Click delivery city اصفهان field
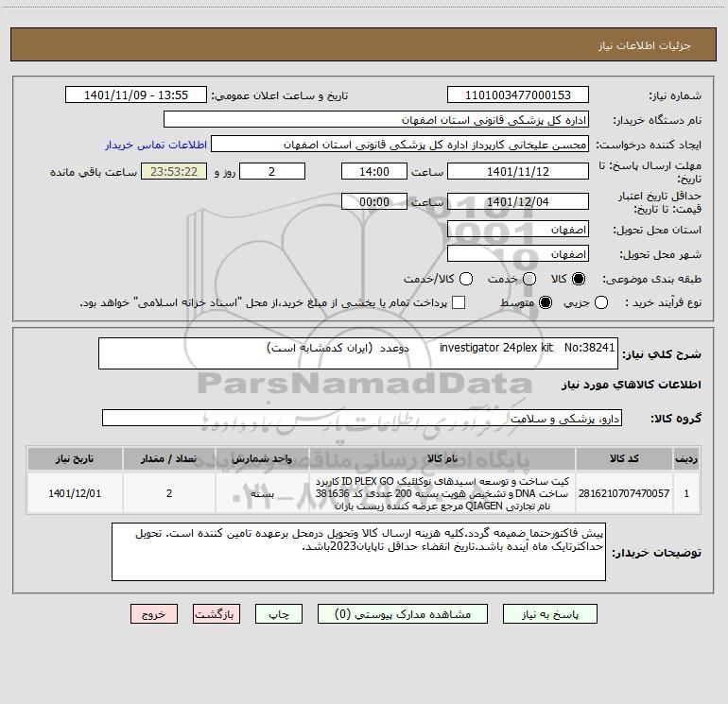The height and width of the screenshot is (704, 728). click(x=518, y=254)
